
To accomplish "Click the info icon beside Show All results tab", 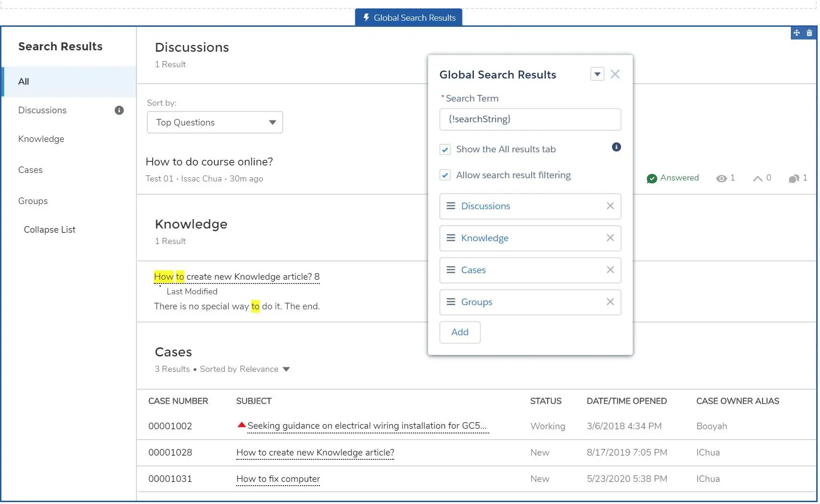I will coord(616,147).
